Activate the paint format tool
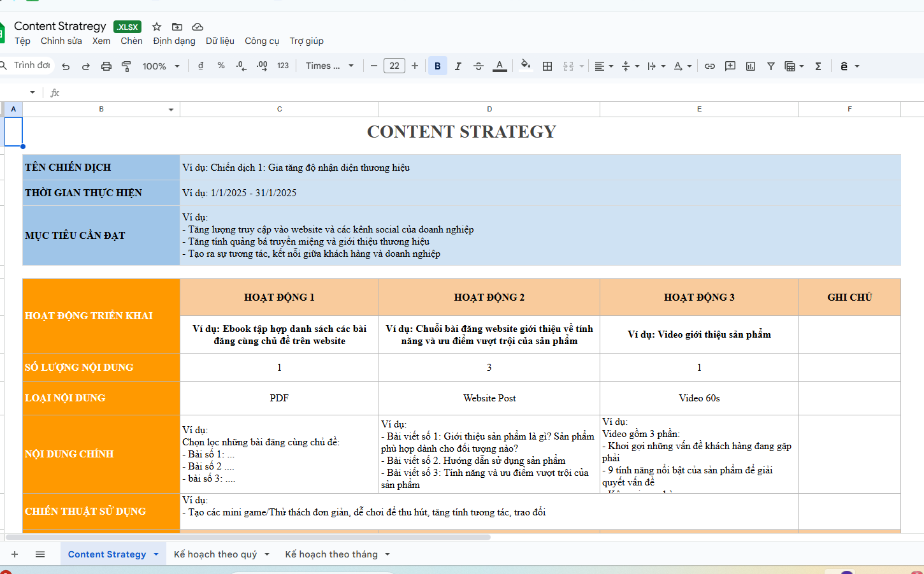924x574 pixels. point(126,66)
